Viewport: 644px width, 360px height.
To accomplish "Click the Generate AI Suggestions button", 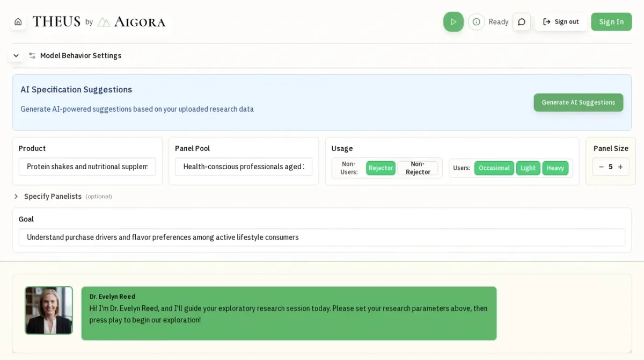I will (578, 102).
